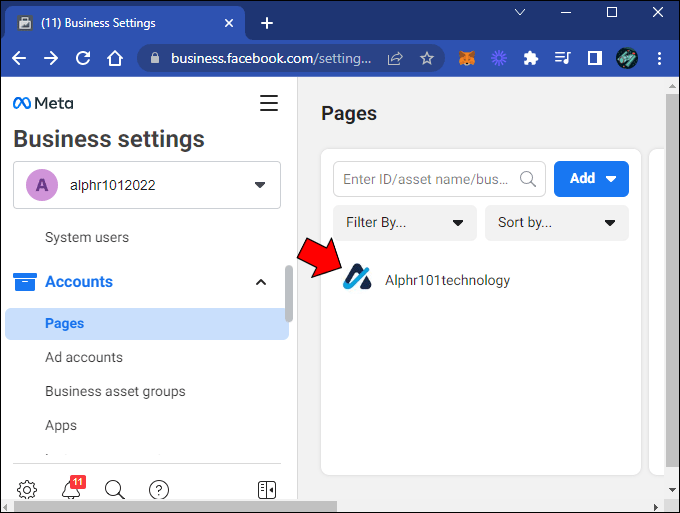Open the hamburger menu beside Meta logo
Viewport: 680px width, 513px height.
269,103
